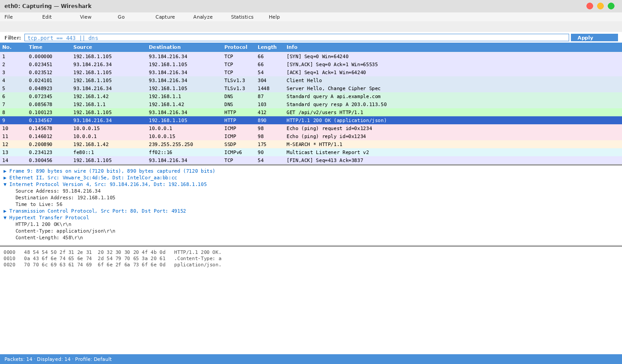Click the yellow minimize window button
The width and height of the screenshot is (622, 364).
pos(600,6)
